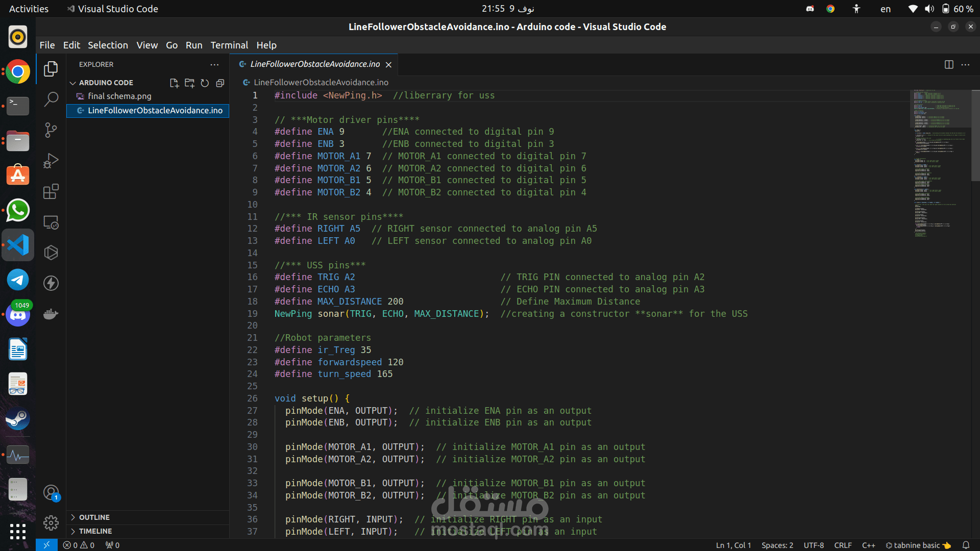This screenshot has width=980, height=551.
Task: Split the editor to the right
Action: click(949, 64)
